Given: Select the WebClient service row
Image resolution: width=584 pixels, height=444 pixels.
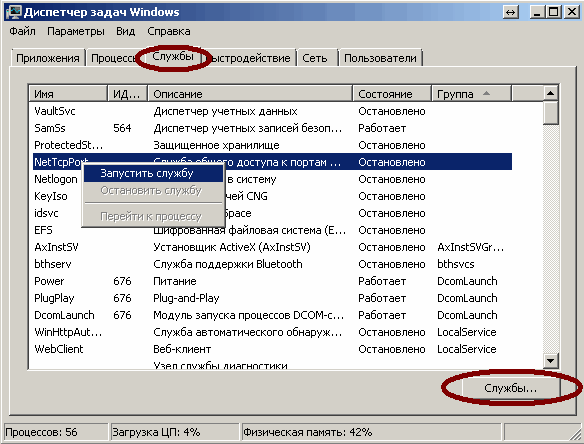Looking at the screenshot, I should (272, 349).
